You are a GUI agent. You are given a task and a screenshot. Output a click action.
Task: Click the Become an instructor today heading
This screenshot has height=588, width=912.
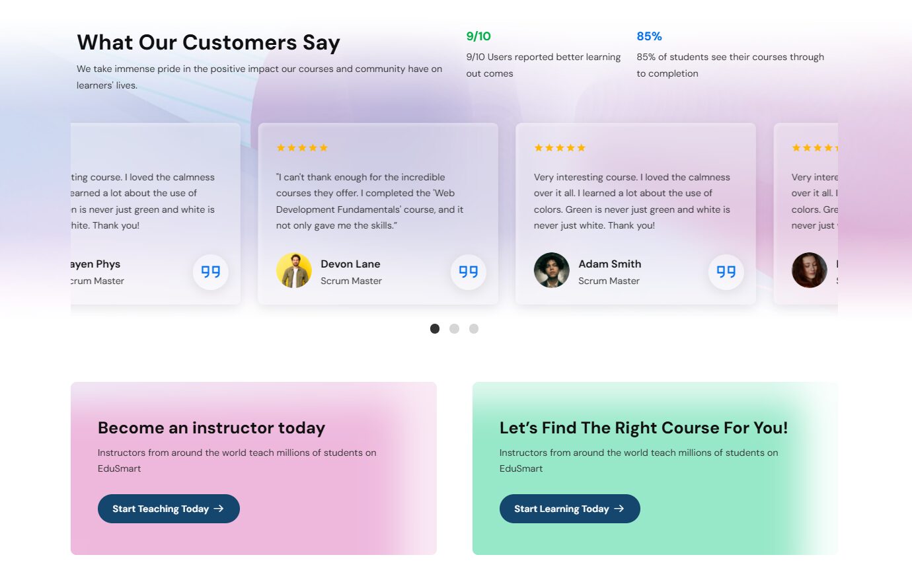click(x=211, y=427)
